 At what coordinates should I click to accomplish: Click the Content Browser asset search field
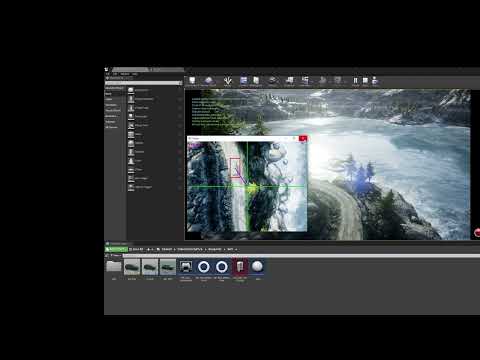[x=301, y=256]
